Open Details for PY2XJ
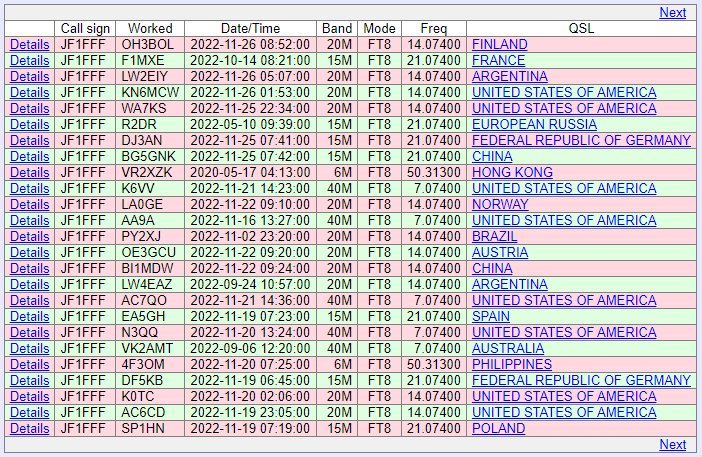This screenshot has height=457, width=702. pyautogui.click(x=30, y=236)
